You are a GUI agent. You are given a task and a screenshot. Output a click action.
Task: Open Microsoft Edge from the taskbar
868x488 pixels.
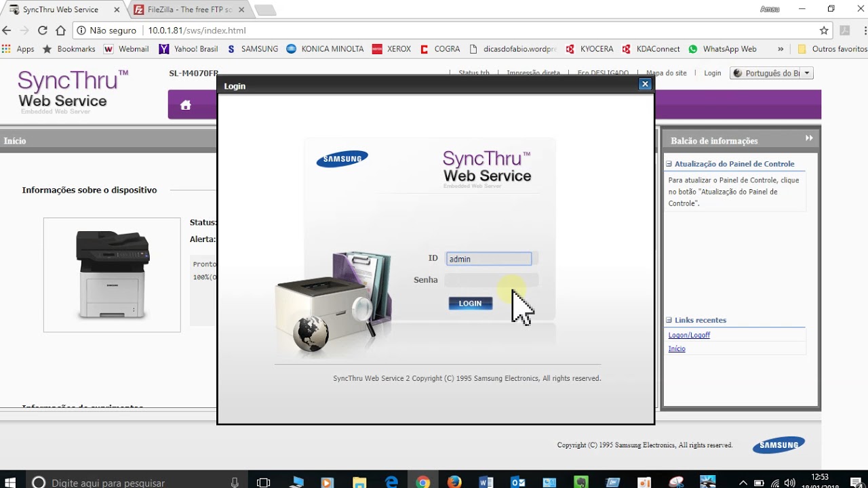(391, 482)
